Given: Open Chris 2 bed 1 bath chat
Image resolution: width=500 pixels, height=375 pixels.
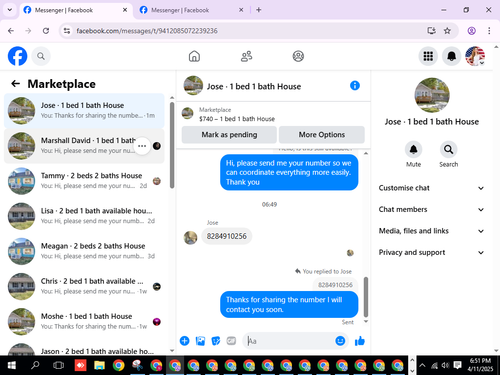Looking at the screenshot, I should 84,286.
